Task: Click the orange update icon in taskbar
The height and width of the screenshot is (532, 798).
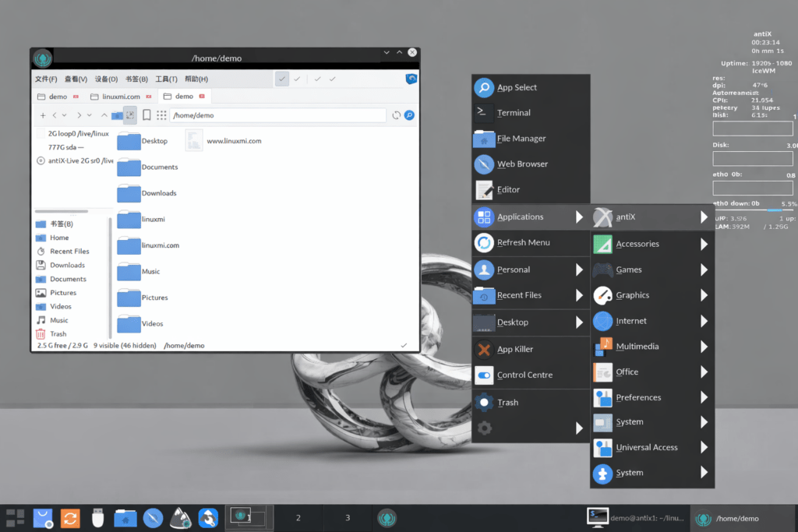Action: point(70,517)
